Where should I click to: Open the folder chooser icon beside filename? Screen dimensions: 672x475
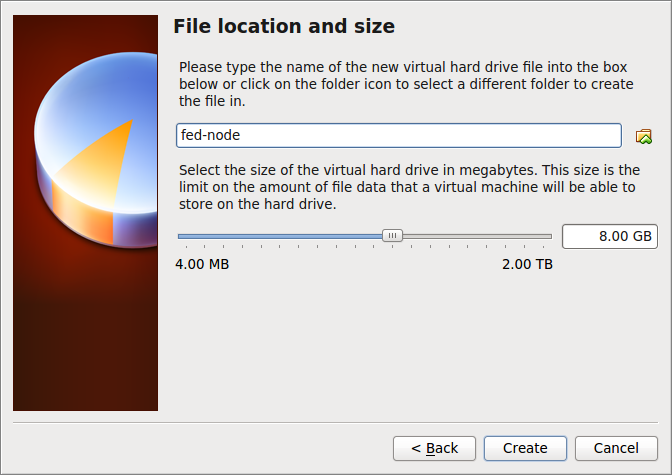tap(643, 136)
